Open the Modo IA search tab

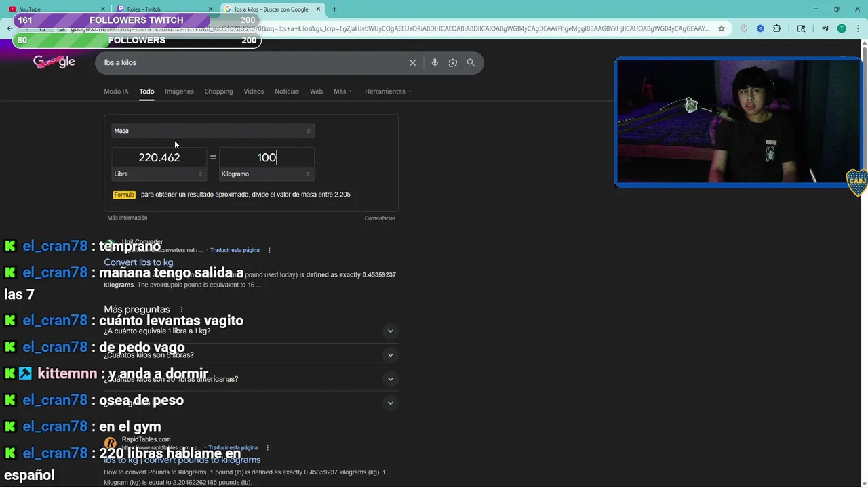pos(116,91)
